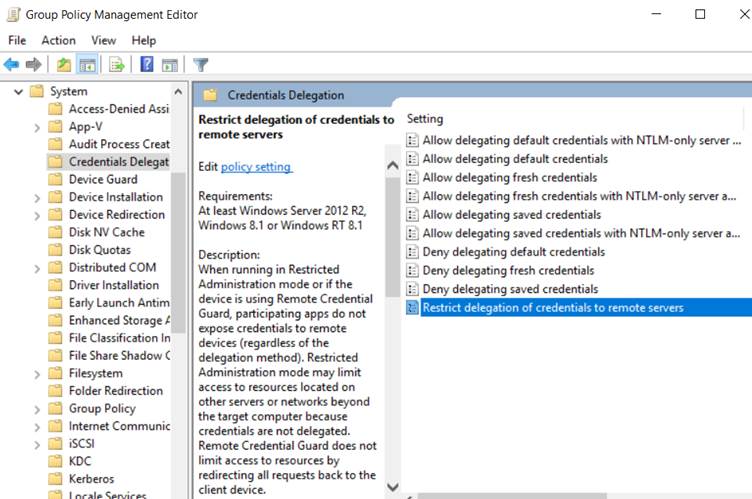Viewport: 752px width, 499px height.
Task: Click the policy setting link
Action: click(x=256, y=166)
